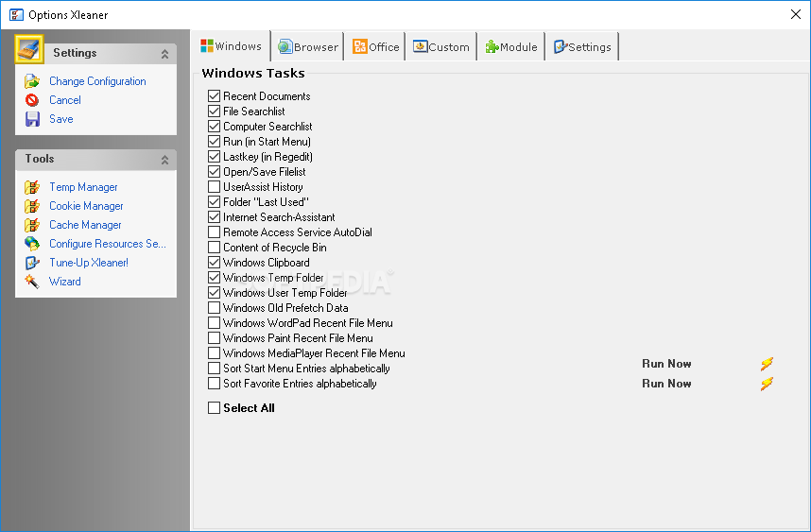Enable Windows Paint Recent File Menu
Screen dimensions: 811x532
215,338
